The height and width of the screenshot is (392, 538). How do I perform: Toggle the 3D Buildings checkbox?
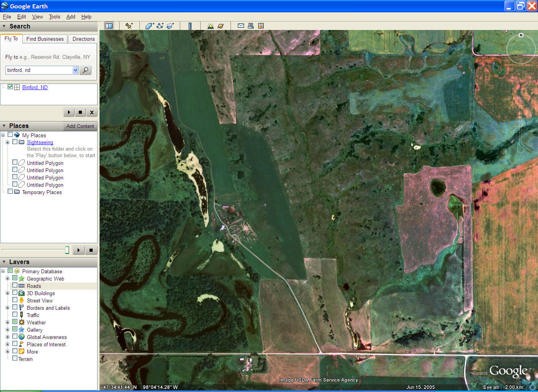click(x=15, y=293)
